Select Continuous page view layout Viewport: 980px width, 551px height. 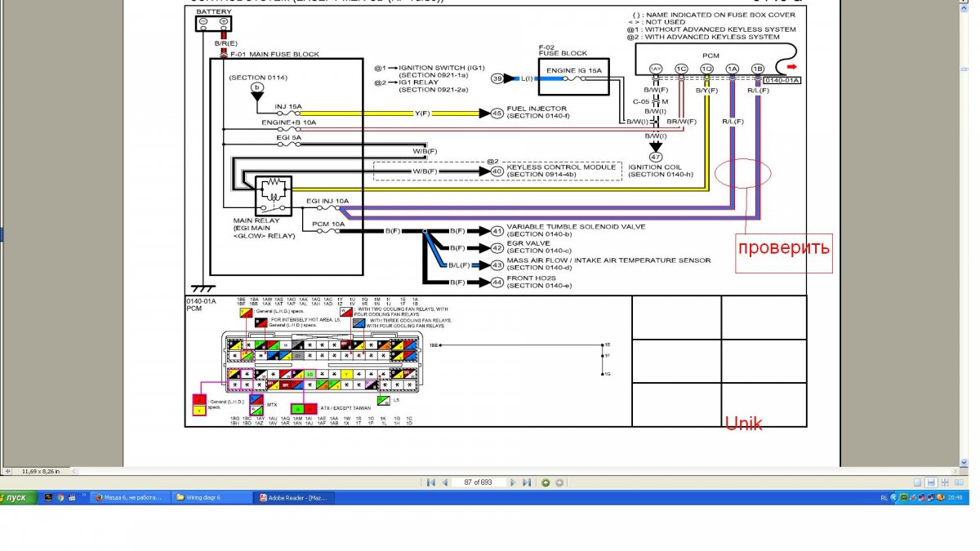(930, 482)
